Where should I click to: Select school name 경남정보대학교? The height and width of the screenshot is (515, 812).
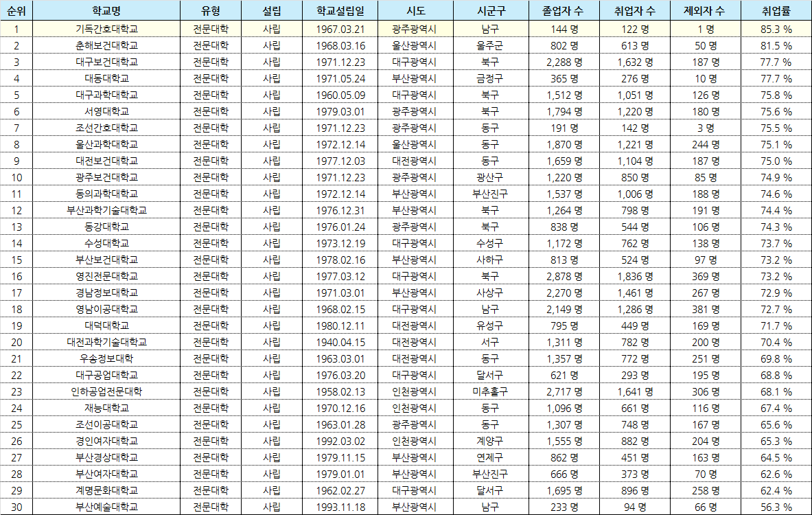(x=106, y=293)
